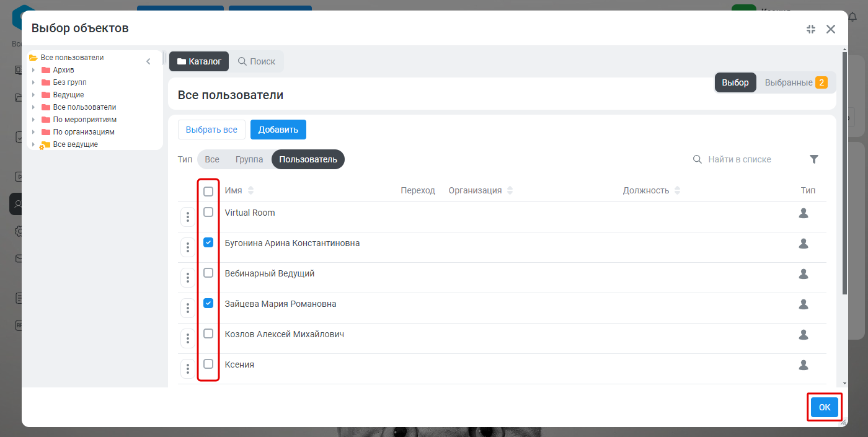The image size is (868, 437).
Task: Expand the По организациям tree node
Action: pyautogui.click(x=33, y=132)
